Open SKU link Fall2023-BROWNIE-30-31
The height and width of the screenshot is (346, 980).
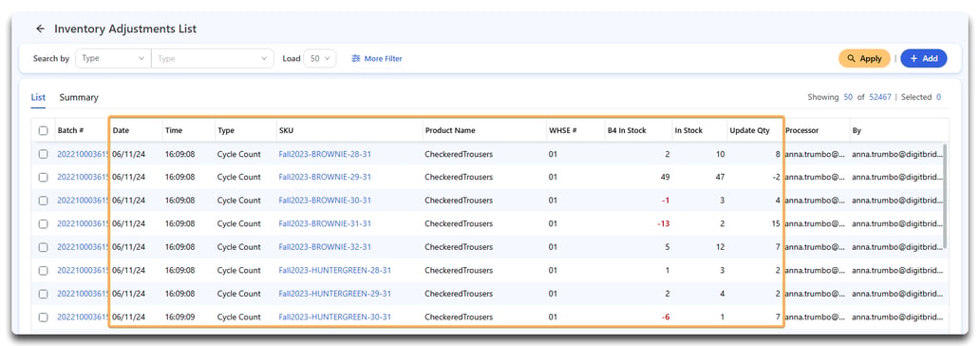pos(325,201)
